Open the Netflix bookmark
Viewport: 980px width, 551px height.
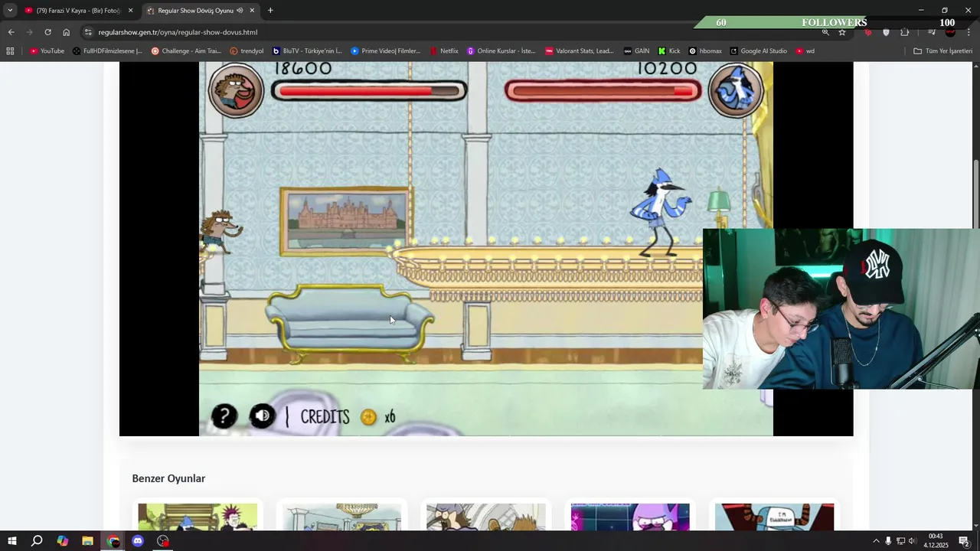pyautogui.click(x=444, y=51)
